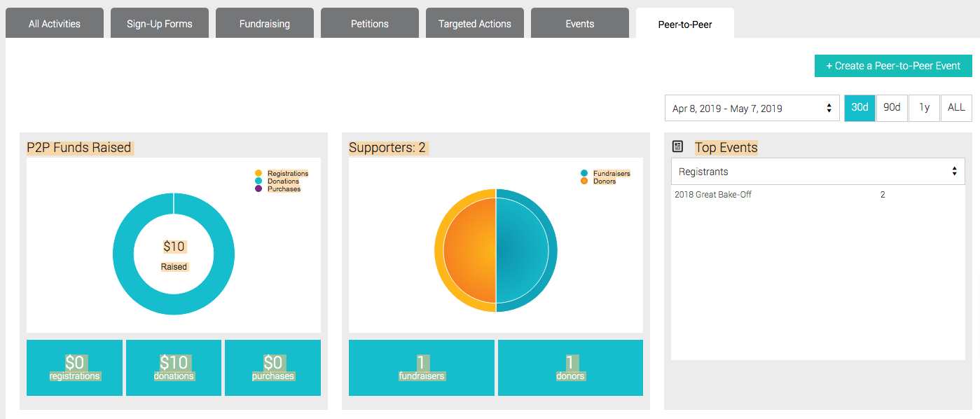Switch to the 90d time range

coord(892,108)
